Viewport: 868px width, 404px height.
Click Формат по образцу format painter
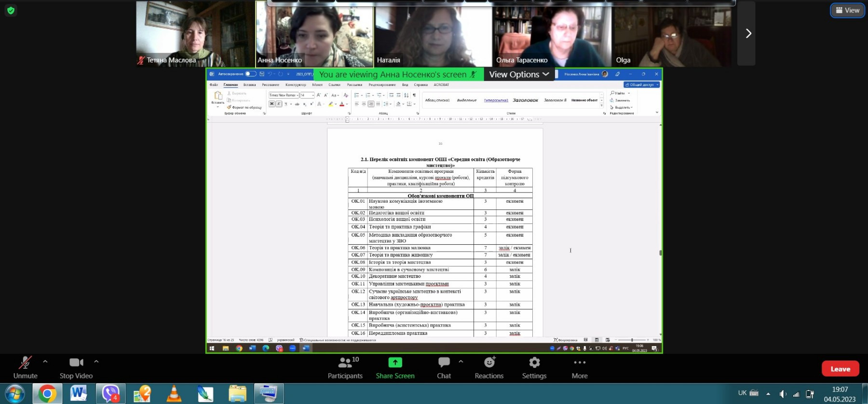click(x=244, y=107)
